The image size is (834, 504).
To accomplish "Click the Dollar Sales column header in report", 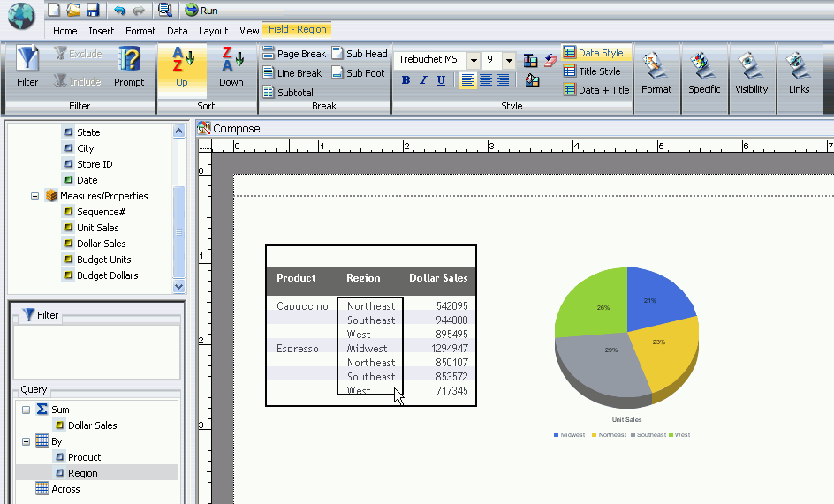I will [438, 277].
